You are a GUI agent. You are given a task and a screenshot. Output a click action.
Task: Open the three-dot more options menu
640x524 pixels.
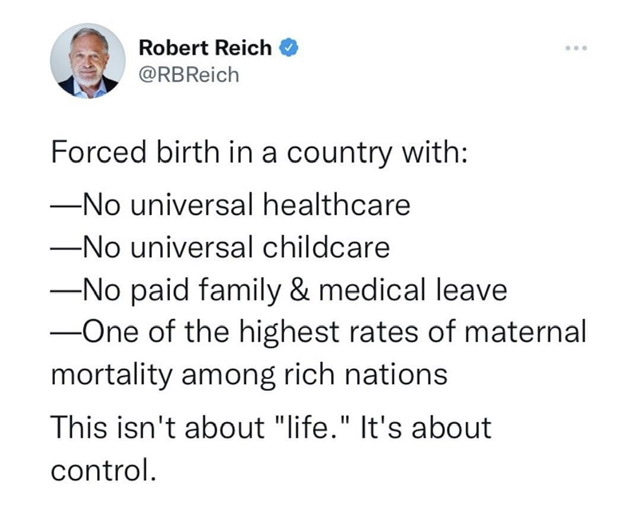point(576,48)
